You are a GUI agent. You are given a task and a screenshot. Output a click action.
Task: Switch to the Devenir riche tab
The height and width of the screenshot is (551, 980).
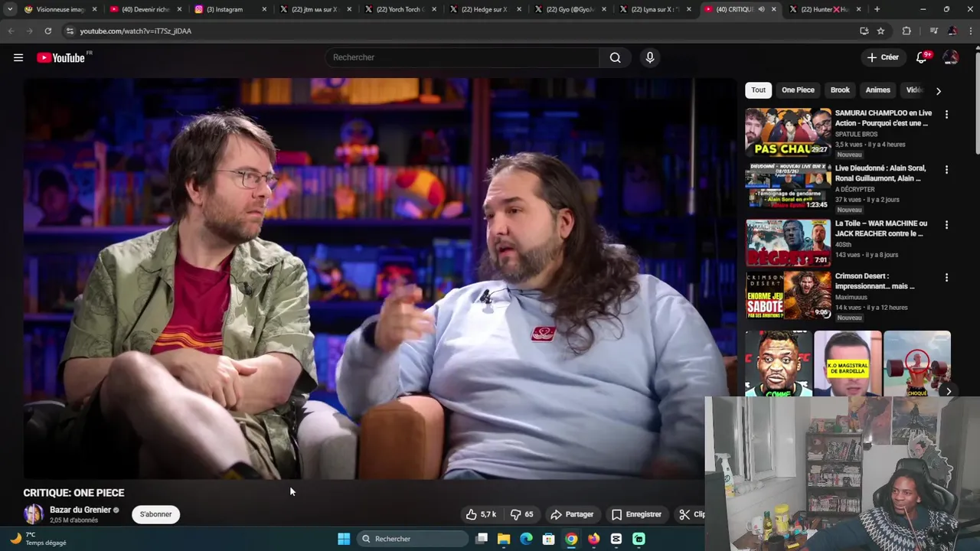pos(145,9)
